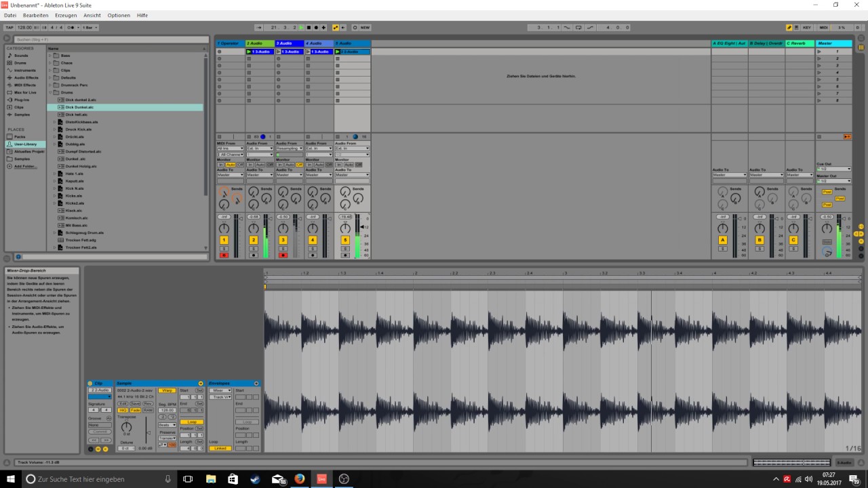Start playback with the transport Play button
The height and width of the screenshot is (488, 868).
[301, 28]
